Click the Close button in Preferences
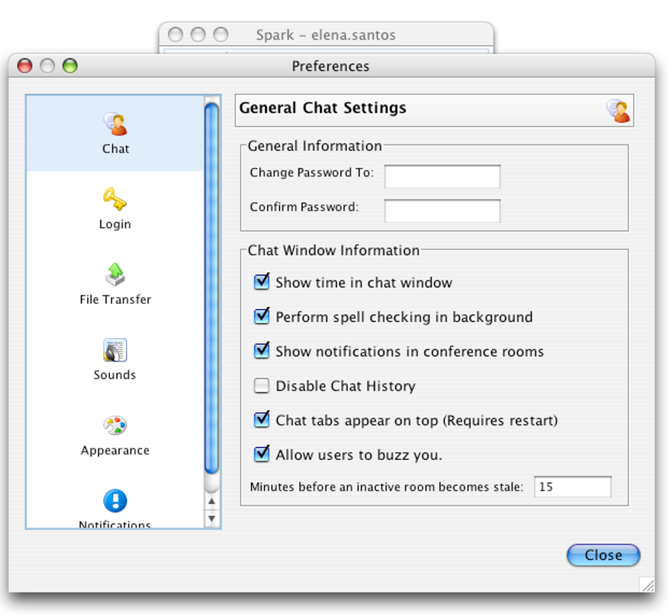The height and width of the screenshot is (616, 672). pyautogui.click(x=603, y=555)
